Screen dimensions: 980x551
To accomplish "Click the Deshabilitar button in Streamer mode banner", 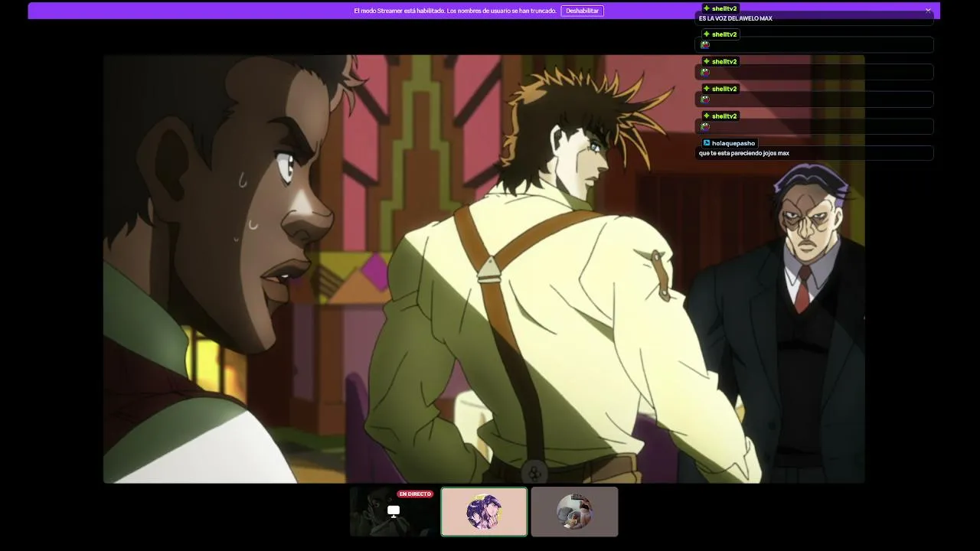I will coord(582,11).
